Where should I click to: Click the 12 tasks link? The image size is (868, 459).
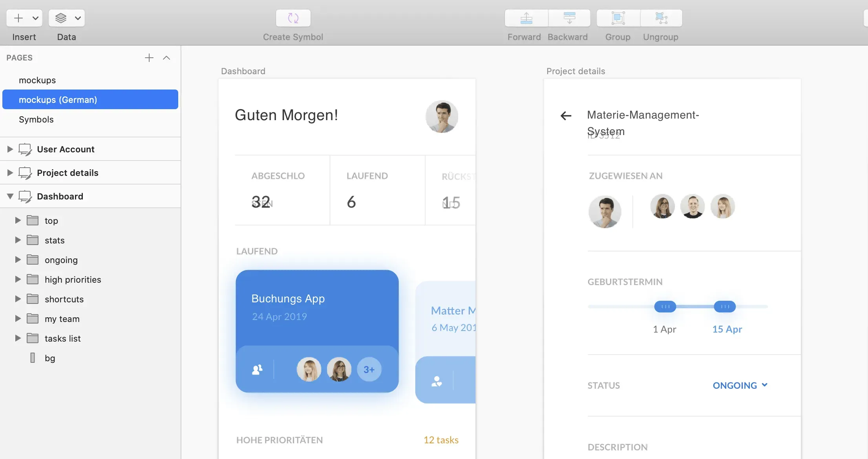441,440
